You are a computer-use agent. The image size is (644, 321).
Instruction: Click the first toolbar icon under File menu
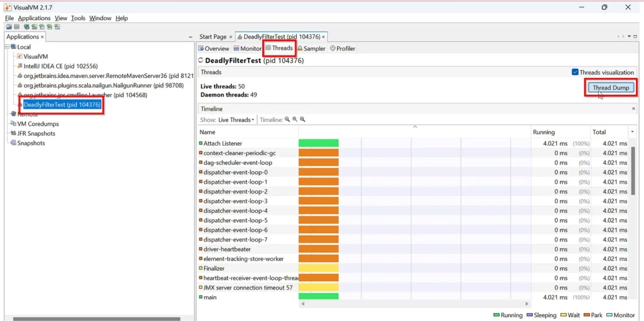pos(9,27)
